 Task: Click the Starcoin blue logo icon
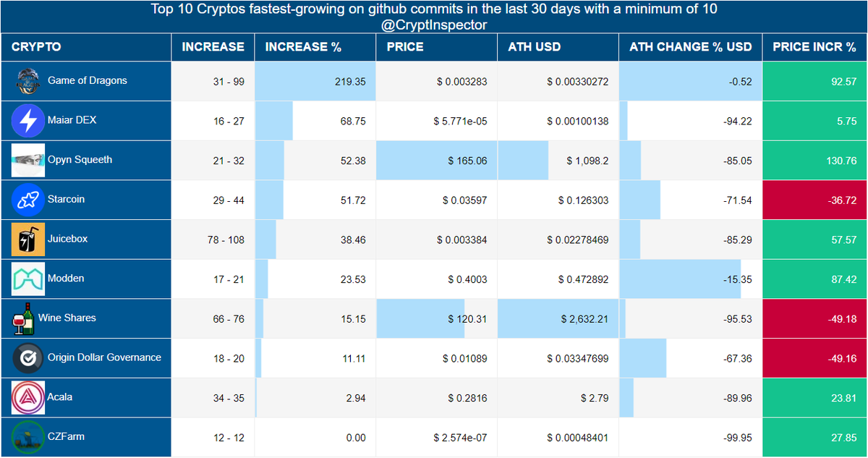tap(28, 200)
